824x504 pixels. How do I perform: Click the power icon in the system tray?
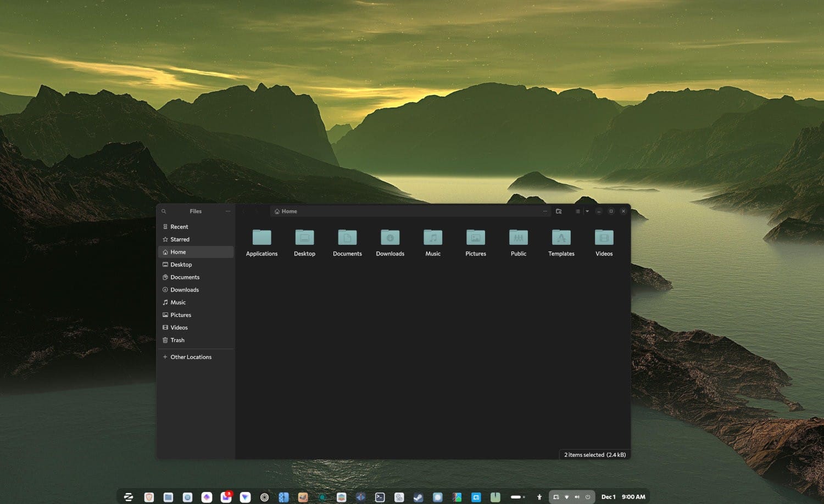tap(587, 497)
